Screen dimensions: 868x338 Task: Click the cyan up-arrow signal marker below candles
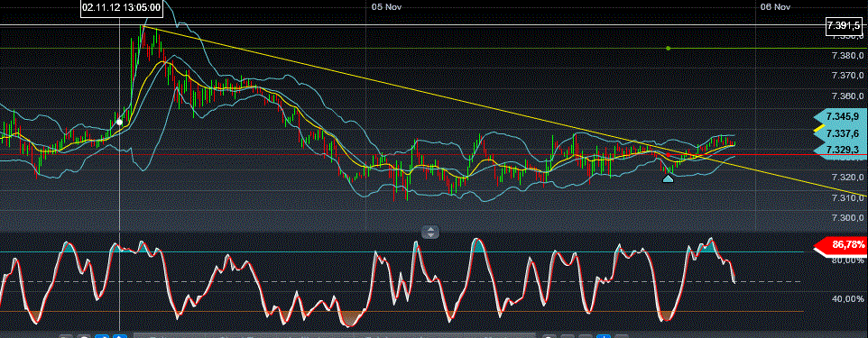[669, 178]
